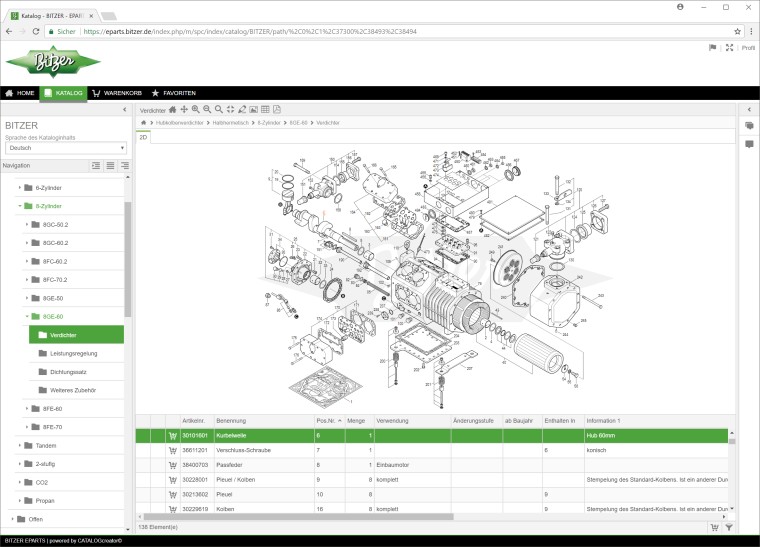Click the fullscreen icon near Profil

tap(729, 47)
